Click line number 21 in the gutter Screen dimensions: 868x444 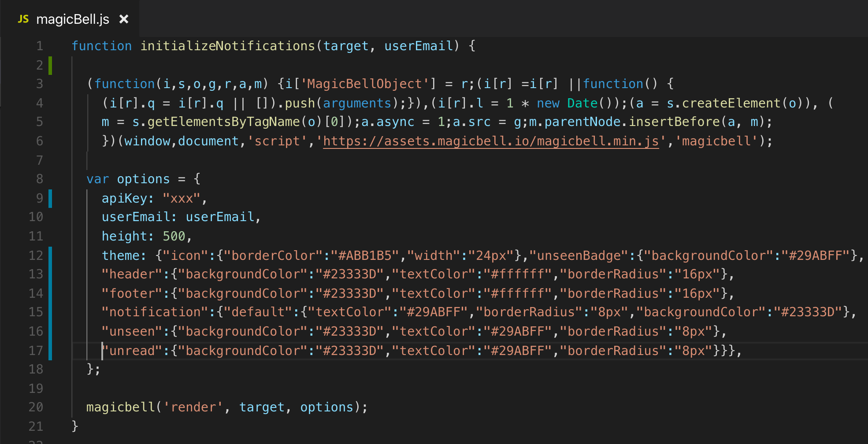(36, 426)
